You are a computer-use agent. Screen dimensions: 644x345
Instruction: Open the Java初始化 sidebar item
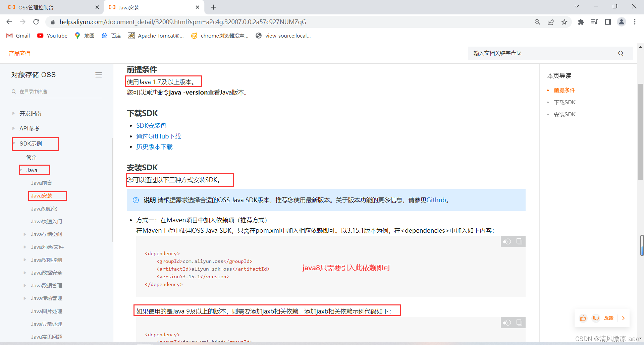pos(44,209)
